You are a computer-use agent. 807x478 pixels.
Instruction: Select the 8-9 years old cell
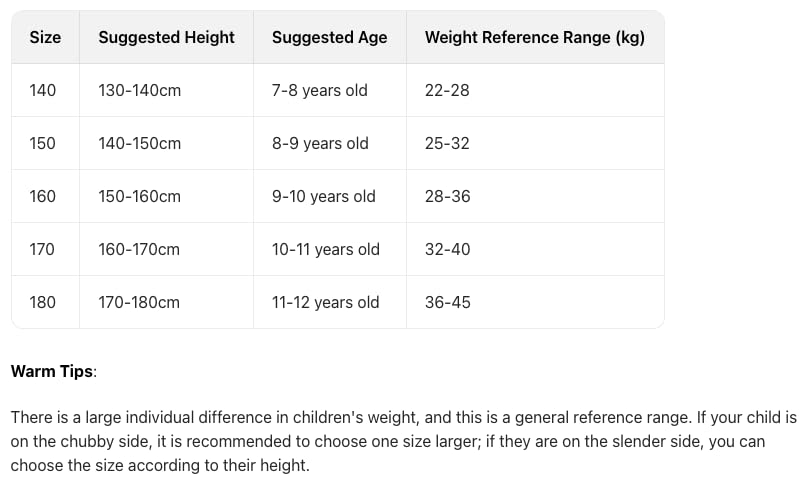point(320,144)
